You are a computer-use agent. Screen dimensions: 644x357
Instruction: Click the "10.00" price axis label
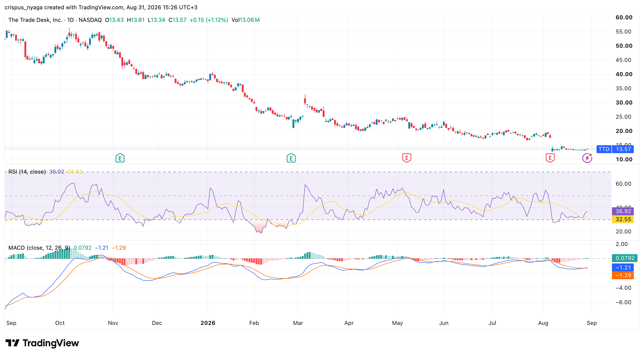point(624,159)
